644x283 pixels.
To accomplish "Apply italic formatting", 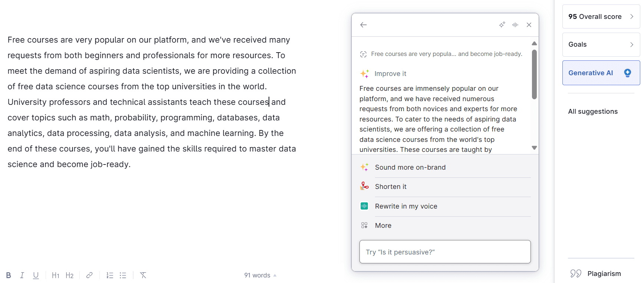I will pyautogui.click(x=22, y=275).
